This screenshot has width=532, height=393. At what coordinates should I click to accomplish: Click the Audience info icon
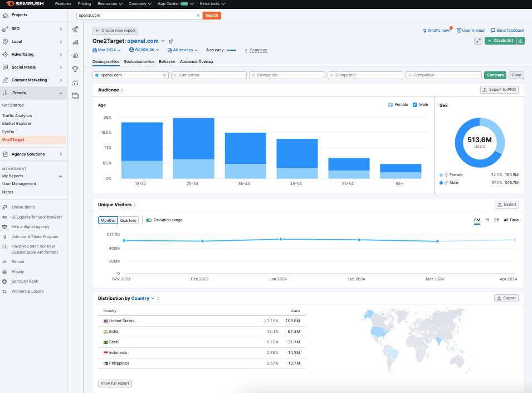click(x=122, y=90)
